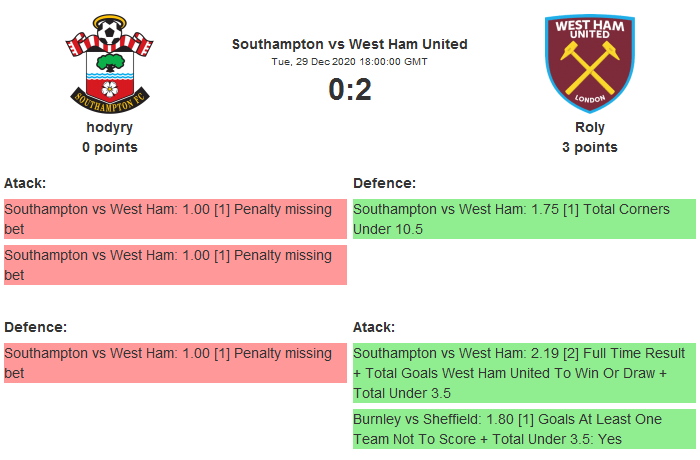Viewport: 700px width, 460px height.
Task: Click the 0:2 final score
Action: (x=349, y=90)
